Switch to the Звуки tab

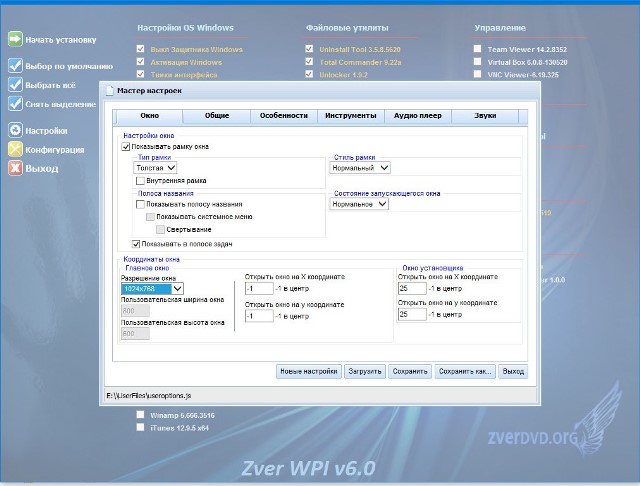[485, 116]
